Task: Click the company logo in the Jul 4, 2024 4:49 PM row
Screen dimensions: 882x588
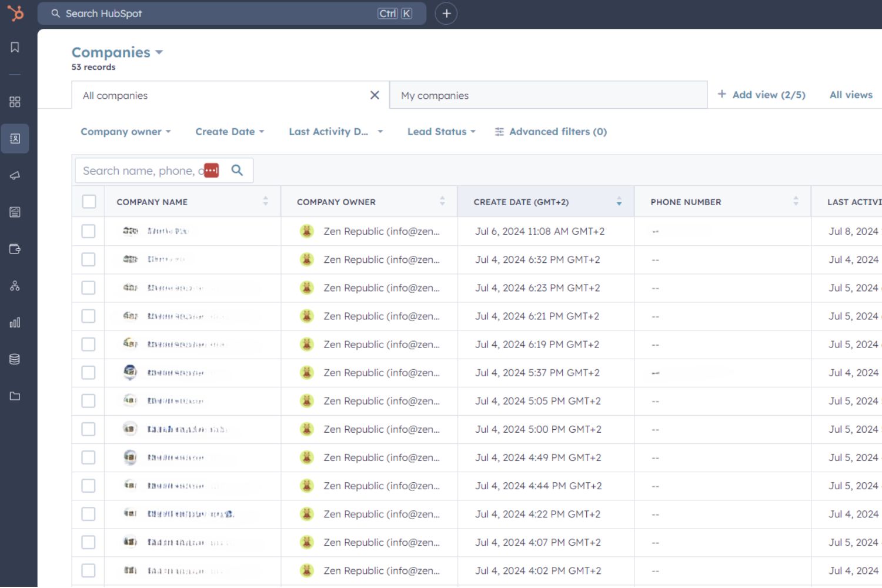Action: pos(130,457)
